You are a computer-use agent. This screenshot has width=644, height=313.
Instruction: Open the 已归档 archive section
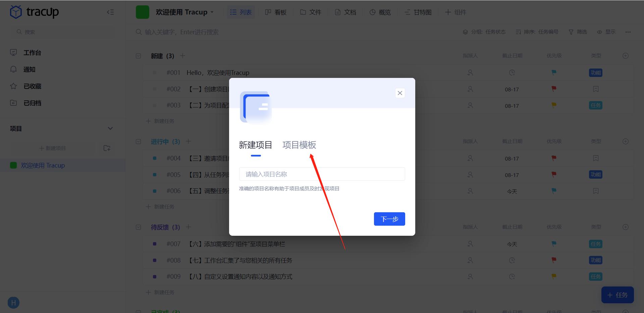coord(33,103)
